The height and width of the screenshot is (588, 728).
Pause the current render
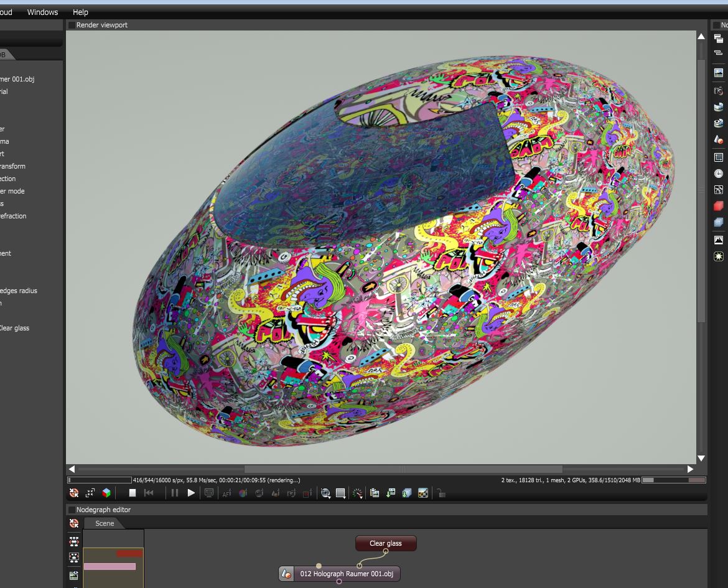coord(174,493)
